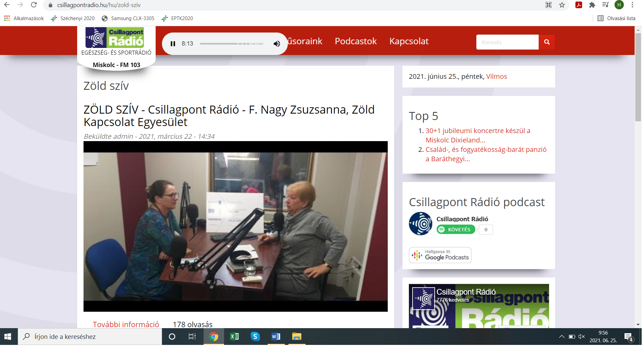
Task: Open the További információ link
Action: point(126,324)
